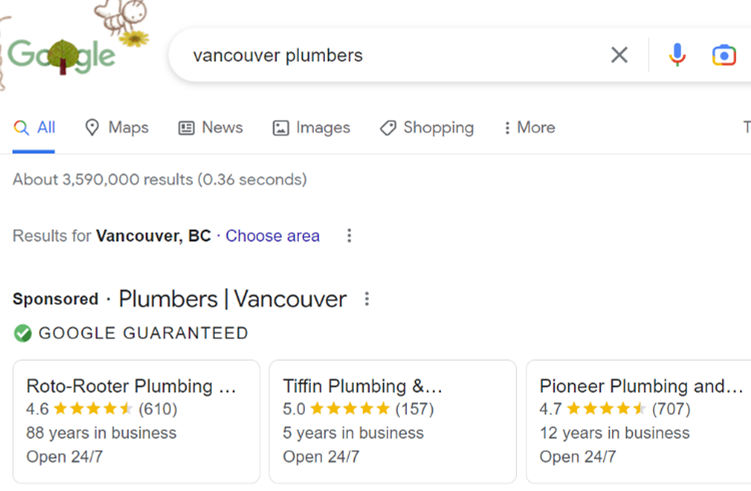This screenshot has width=751, height=491.
Task: Open three-dot menu beside Choose area
Action: click(x=349, y=236)
